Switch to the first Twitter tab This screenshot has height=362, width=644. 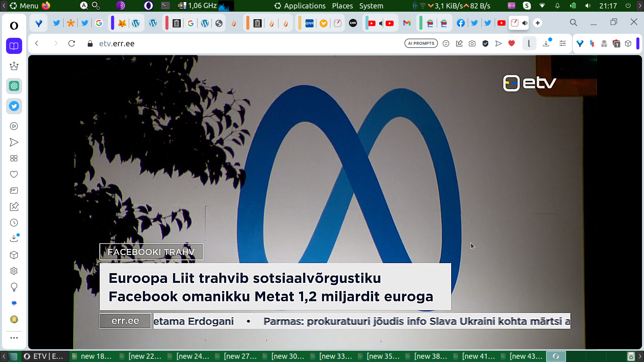[57, 23]
